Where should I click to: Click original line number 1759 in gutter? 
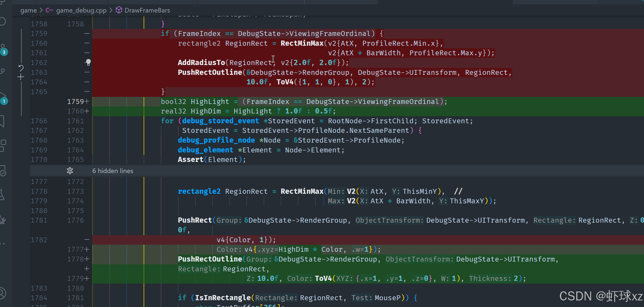[x=39, y=33]
